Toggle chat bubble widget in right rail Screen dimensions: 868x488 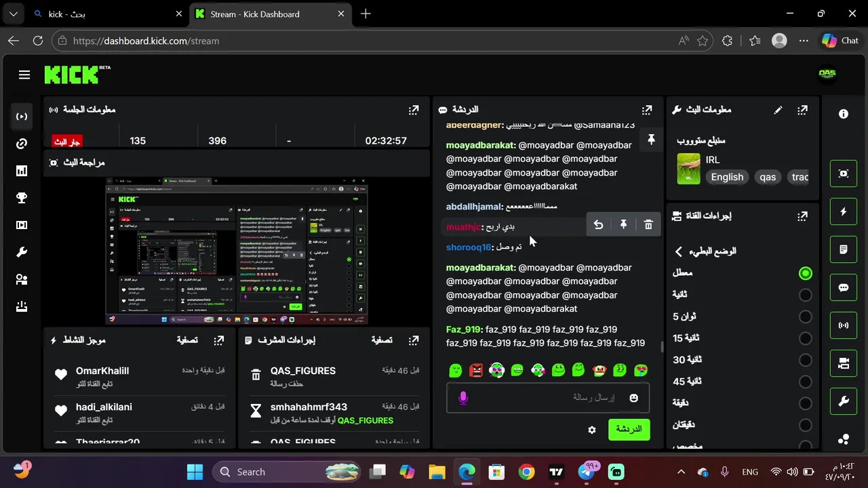click(x=844, y=287)
